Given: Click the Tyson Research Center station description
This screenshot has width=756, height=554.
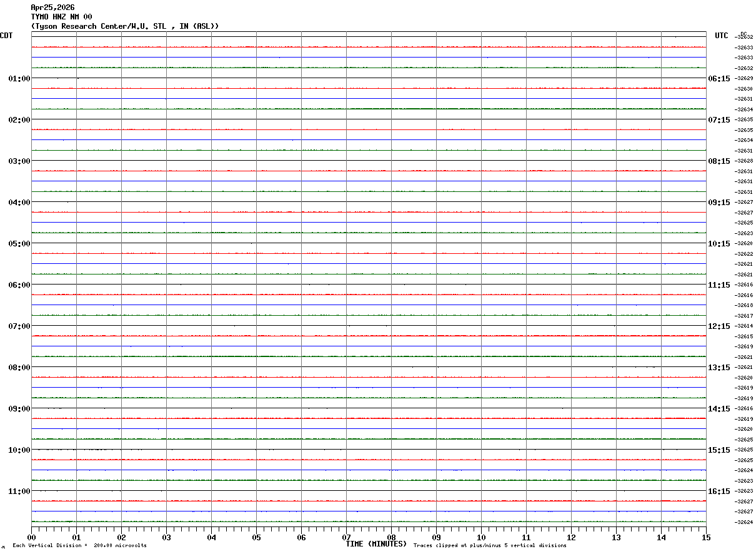Looking at the screenshot, I should [x=125, y=26].
